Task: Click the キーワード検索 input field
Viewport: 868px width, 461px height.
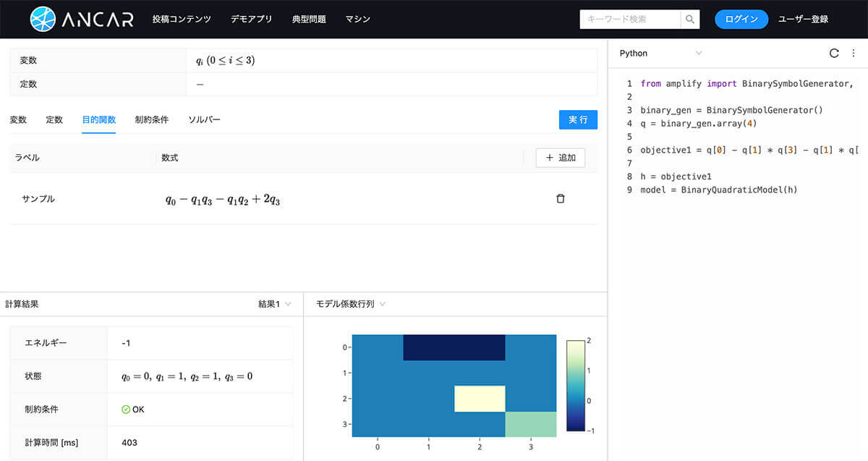Action: (x=630, y=20)
